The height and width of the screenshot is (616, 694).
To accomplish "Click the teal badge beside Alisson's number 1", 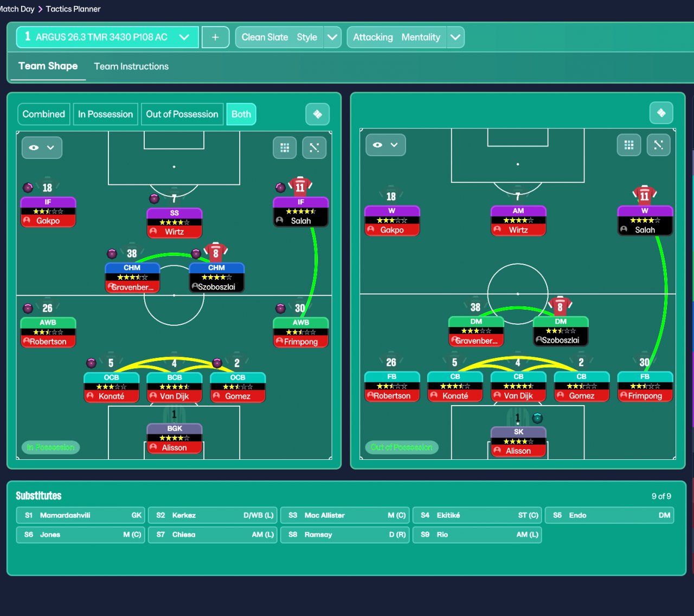I will pos(537,418).
